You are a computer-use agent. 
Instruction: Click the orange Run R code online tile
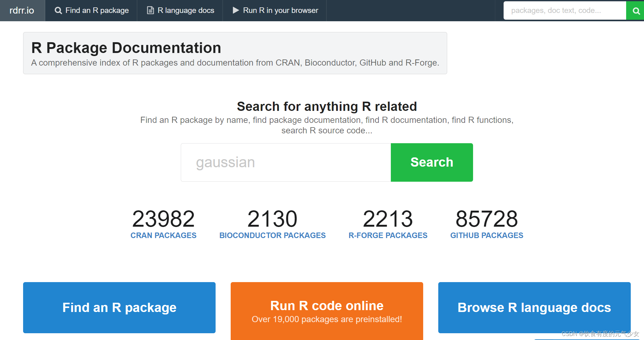tap(326, 310)
